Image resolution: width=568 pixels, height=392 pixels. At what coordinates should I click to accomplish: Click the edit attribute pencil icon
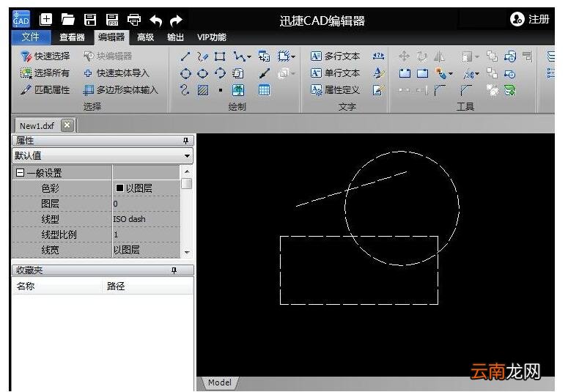[379, 90]
